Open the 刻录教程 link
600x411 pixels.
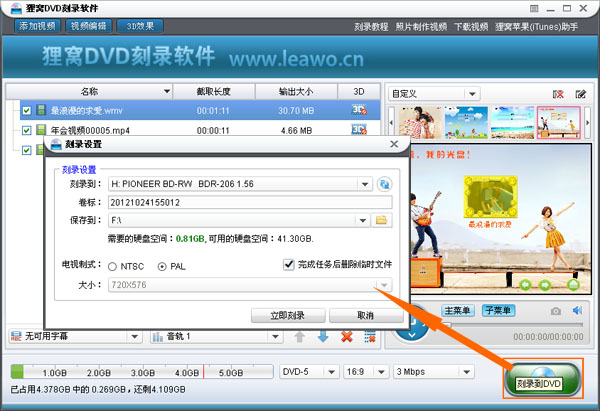tap(371, 27)
